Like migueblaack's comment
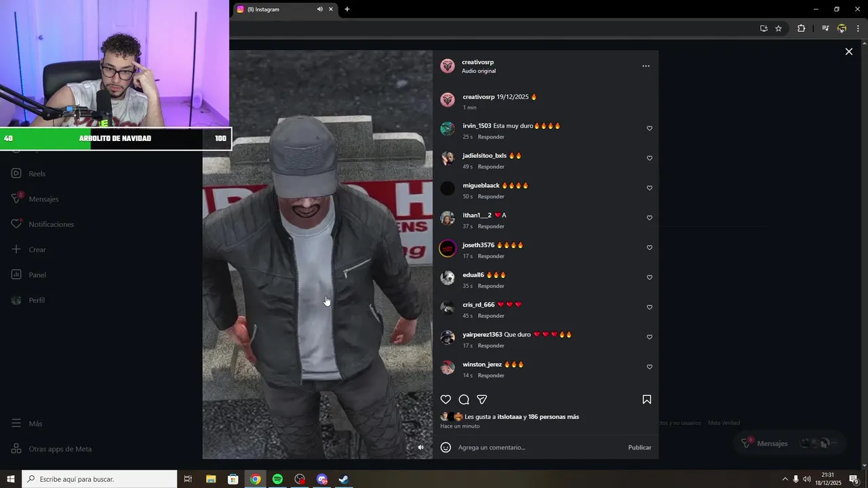Screen dimensions: 868x488 [649, 188]
